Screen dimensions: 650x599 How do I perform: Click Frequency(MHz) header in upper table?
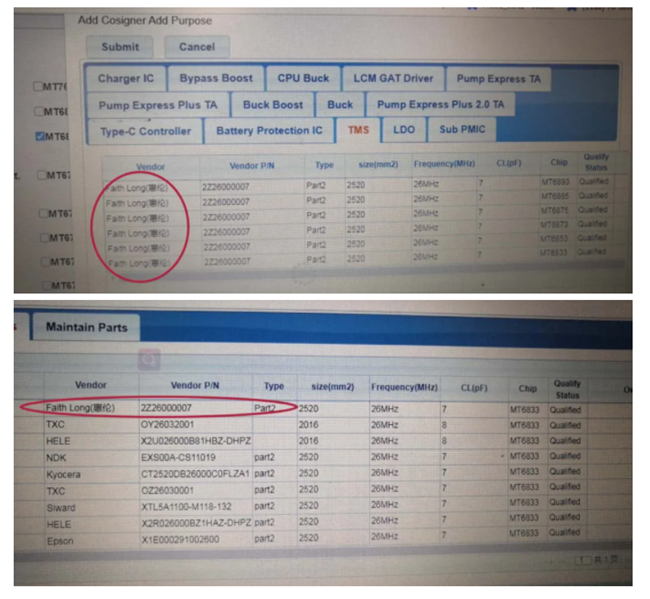click(444, 164)
